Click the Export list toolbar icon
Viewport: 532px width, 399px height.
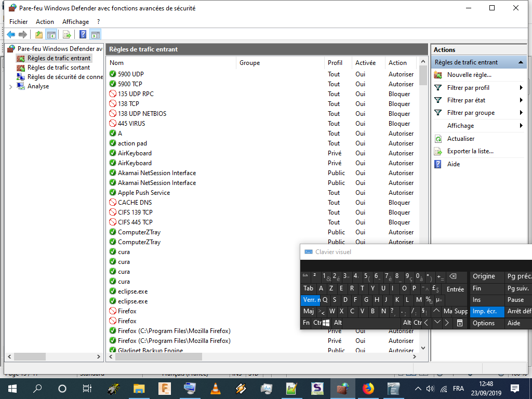tap(67, 34)
